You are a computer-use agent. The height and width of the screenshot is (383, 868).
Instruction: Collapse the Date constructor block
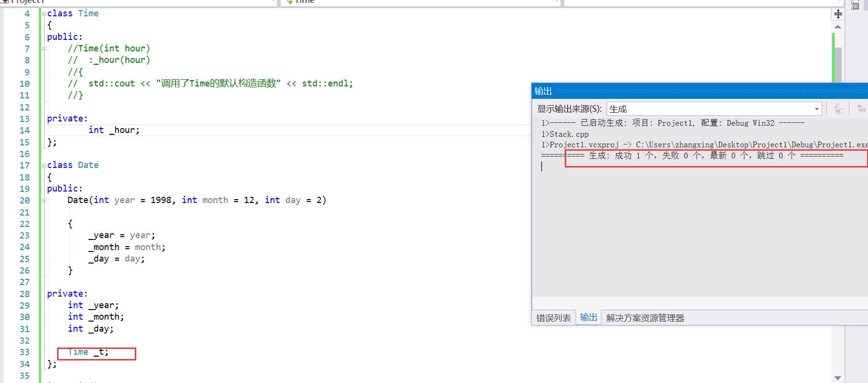pyautogui.click(x=44, y=200)
